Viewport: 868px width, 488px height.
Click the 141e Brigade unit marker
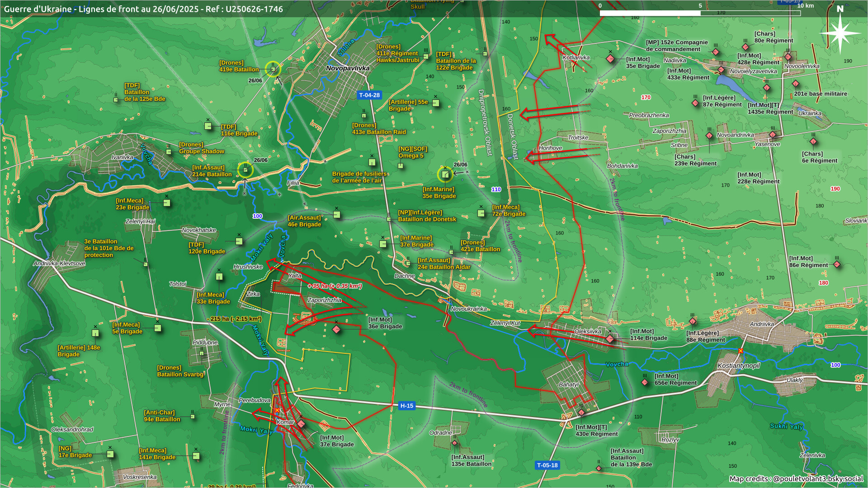tap(196, 456)
